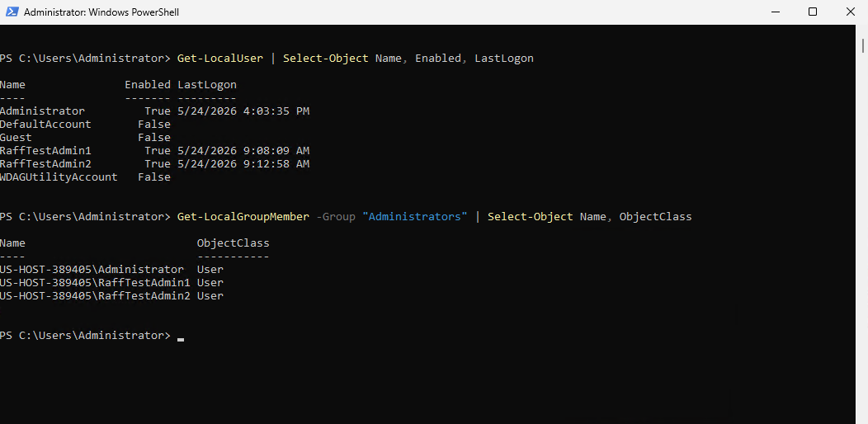
Task: Click the Guest user name
Action: coord(16,137)
